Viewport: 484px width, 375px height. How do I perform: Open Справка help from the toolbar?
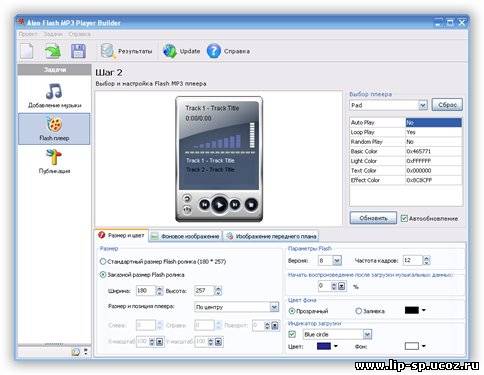pos(229,51)
